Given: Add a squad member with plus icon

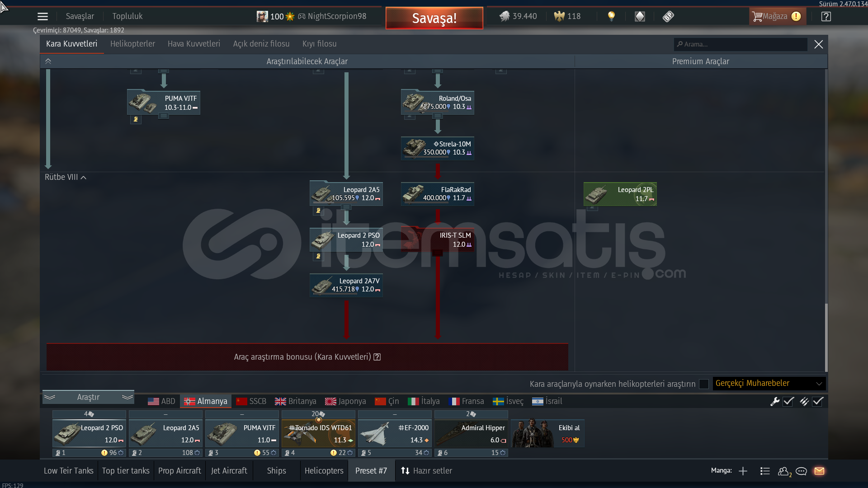Looking at the screenshot, I should [743, 471].
